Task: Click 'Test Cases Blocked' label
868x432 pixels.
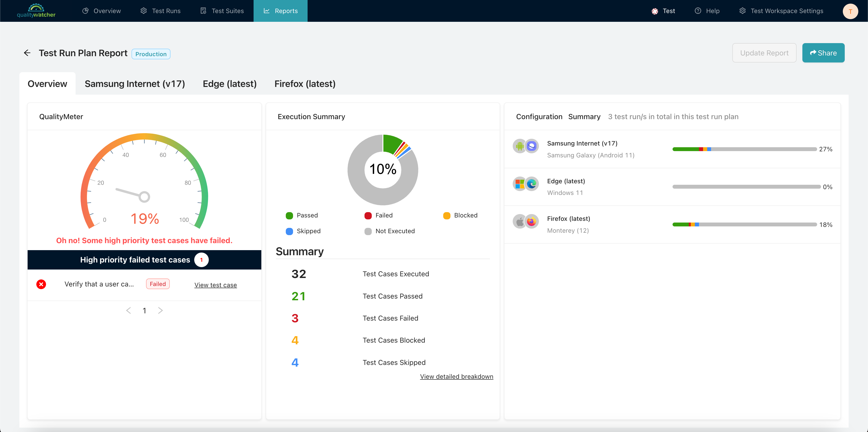Action: (394, 340)
